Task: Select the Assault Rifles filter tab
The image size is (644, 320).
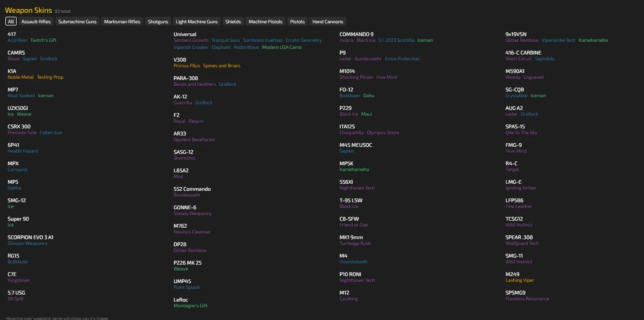Action: (x=36, y=22)
